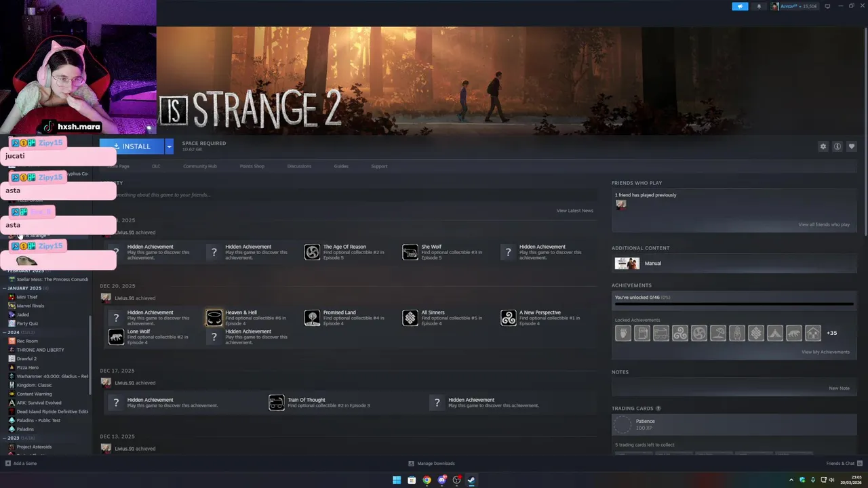This screenshot has height=488, width=868.
Task: Select Project Asteroids in library
Action: [x=34, y=447]
